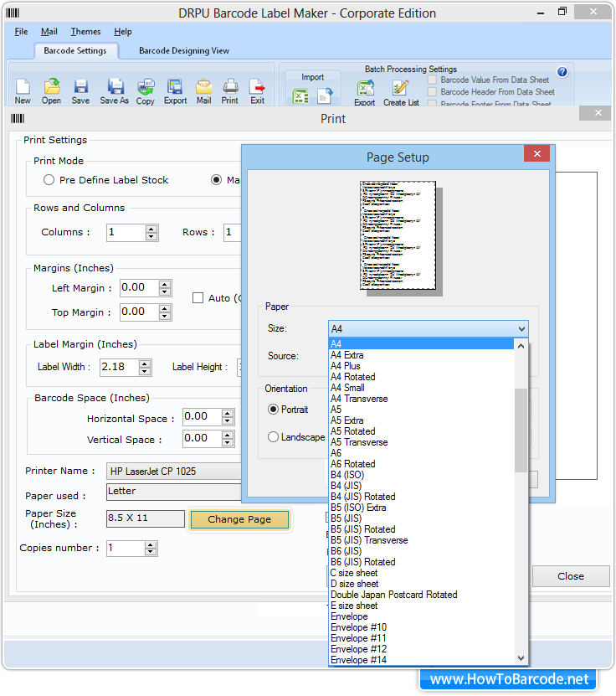Choose A4 Extra from size list
Image resolution: width=616 pixels, height=696 pixels.
click(x=421, y=355)
